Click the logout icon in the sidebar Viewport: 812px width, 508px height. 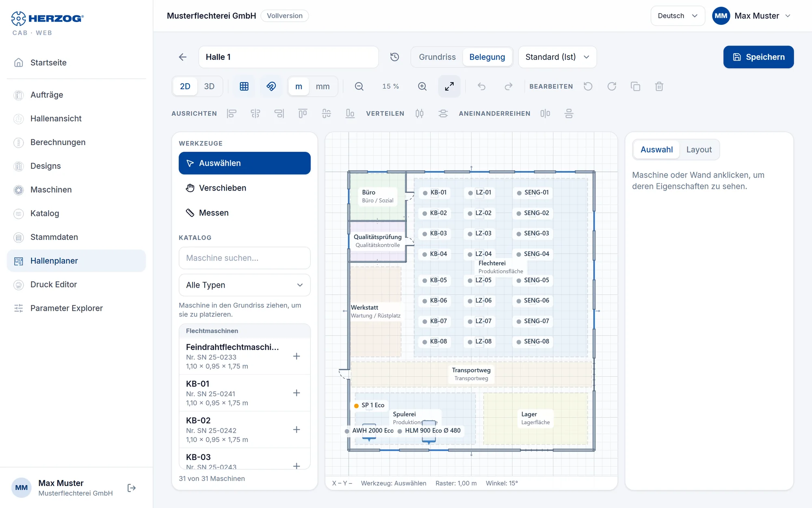pos(132,488)
